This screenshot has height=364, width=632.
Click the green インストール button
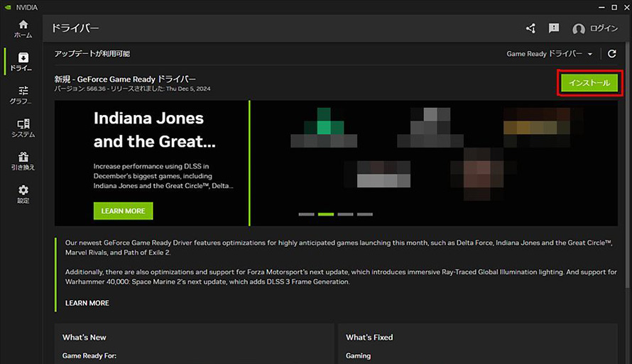pyautogui.click(x=589, y=83)
